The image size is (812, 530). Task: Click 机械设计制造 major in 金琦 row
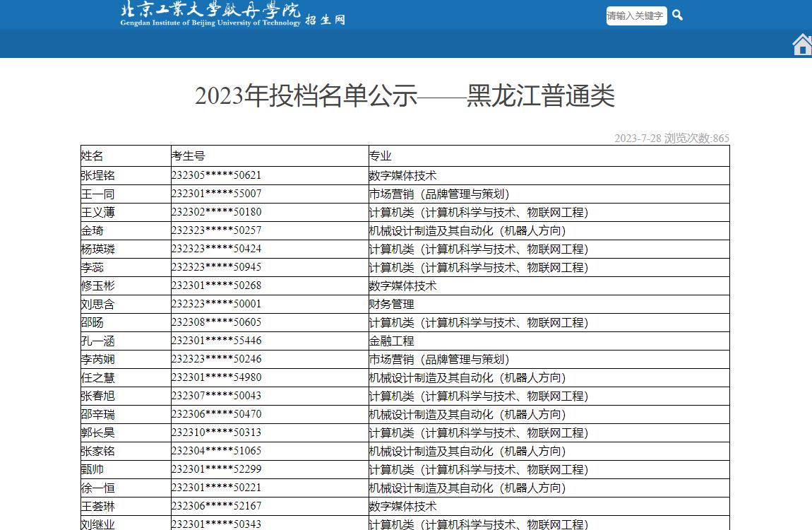point(467,230)
